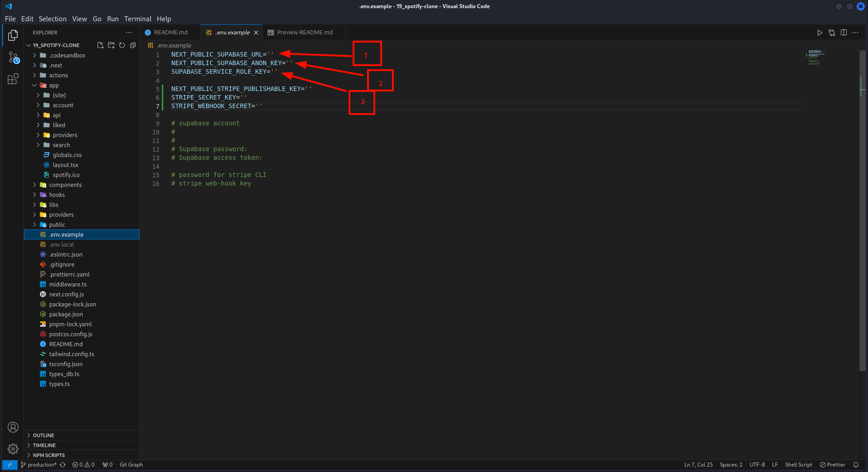The height and width of the screenshot is (472, 868).
Task: Go to line via Ln 7, Col 25
Action: tap(698, 465)
